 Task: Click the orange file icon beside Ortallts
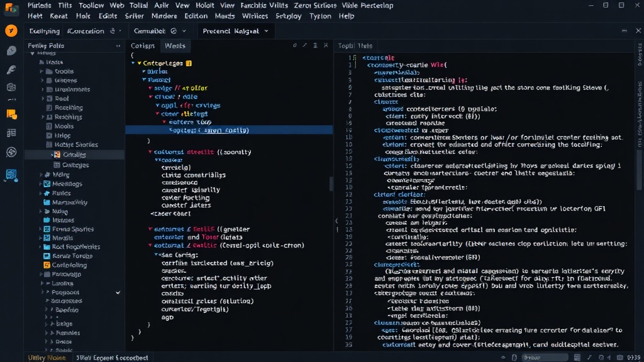coord(57,155)
